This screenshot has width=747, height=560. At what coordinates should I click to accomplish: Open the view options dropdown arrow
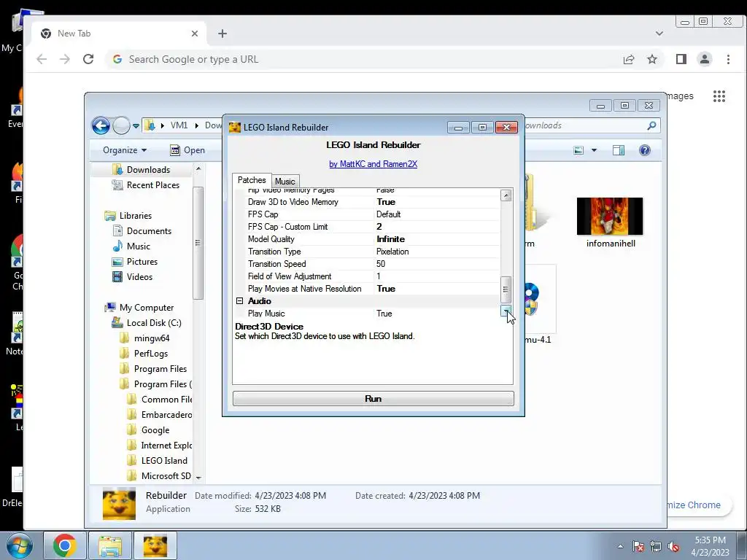coord(594,150)
